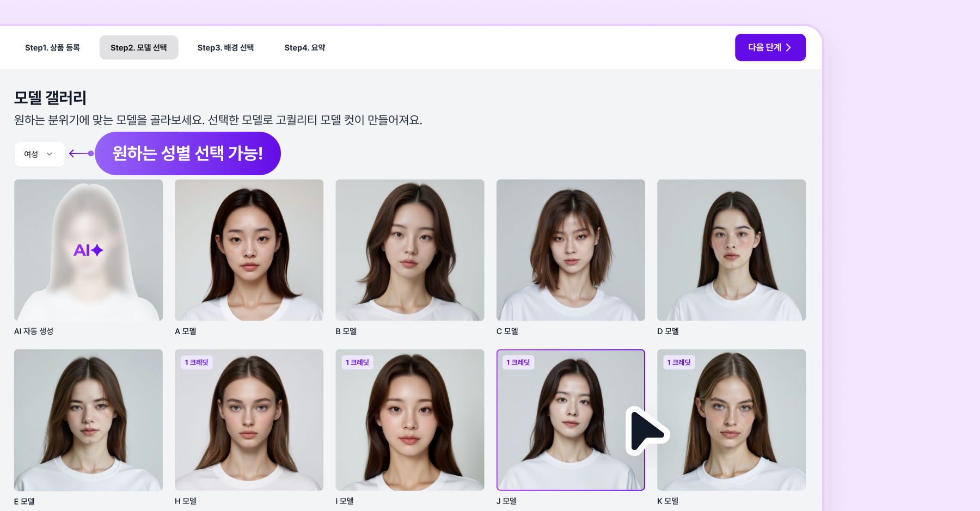Click the 모델 갤러리 heading
Image resolution: width=980 pixels, height=511 pixels.
pos(50,98)
